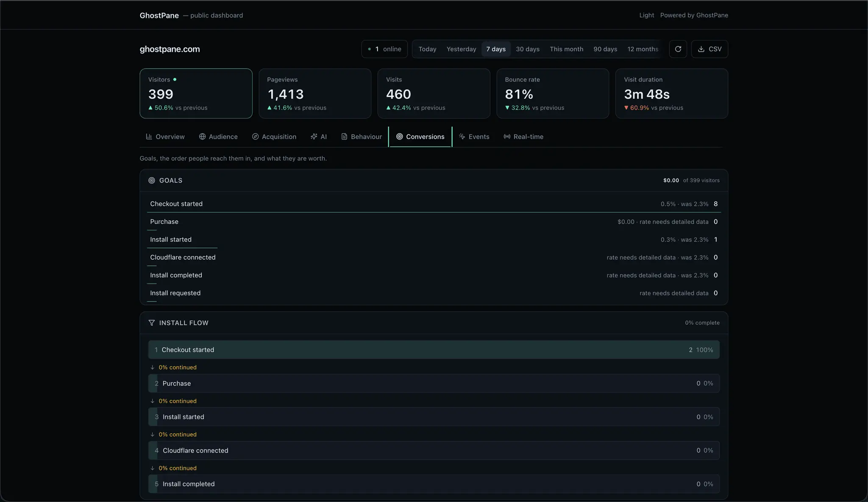This screenshot has width=868, height=502.
Task: Click the Install completed funnel step
Action: click(x=434, y=484)
